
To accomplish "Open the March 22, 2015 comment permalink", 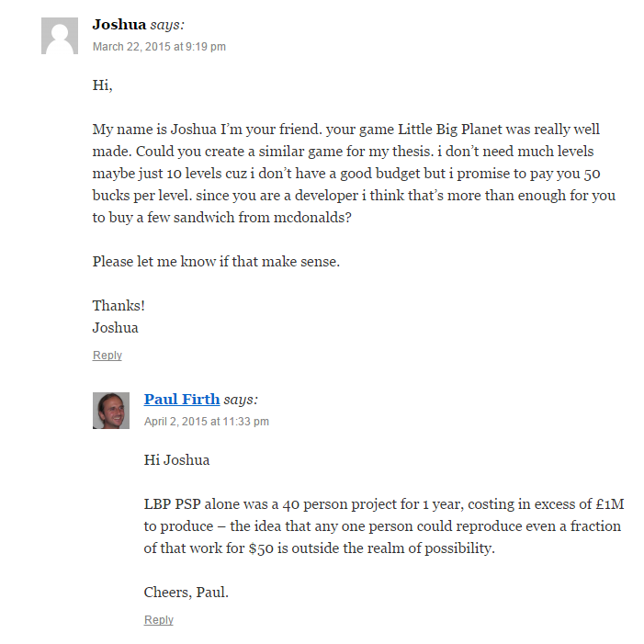I will [x=159, y=47].
